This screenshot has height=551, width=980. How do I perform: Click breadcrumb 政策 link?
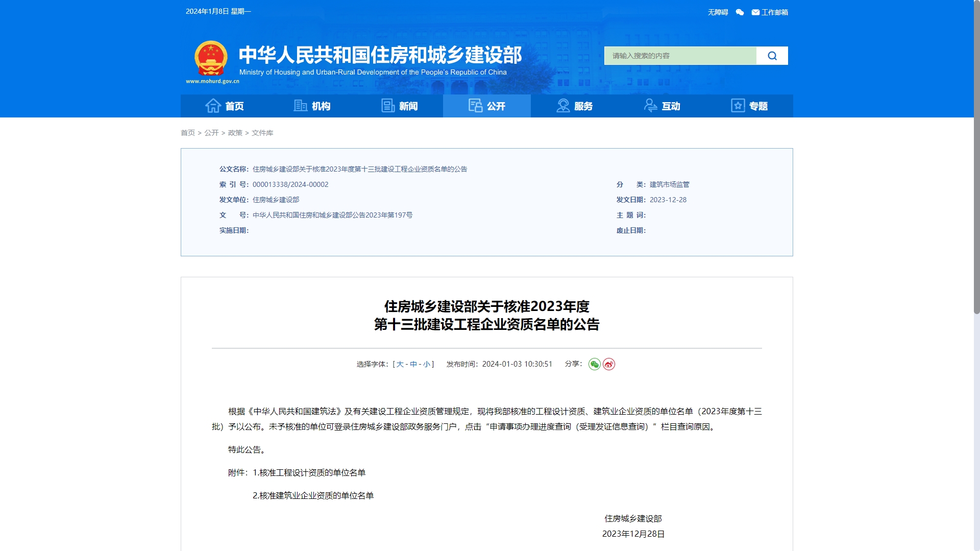(x=235, y=133)
